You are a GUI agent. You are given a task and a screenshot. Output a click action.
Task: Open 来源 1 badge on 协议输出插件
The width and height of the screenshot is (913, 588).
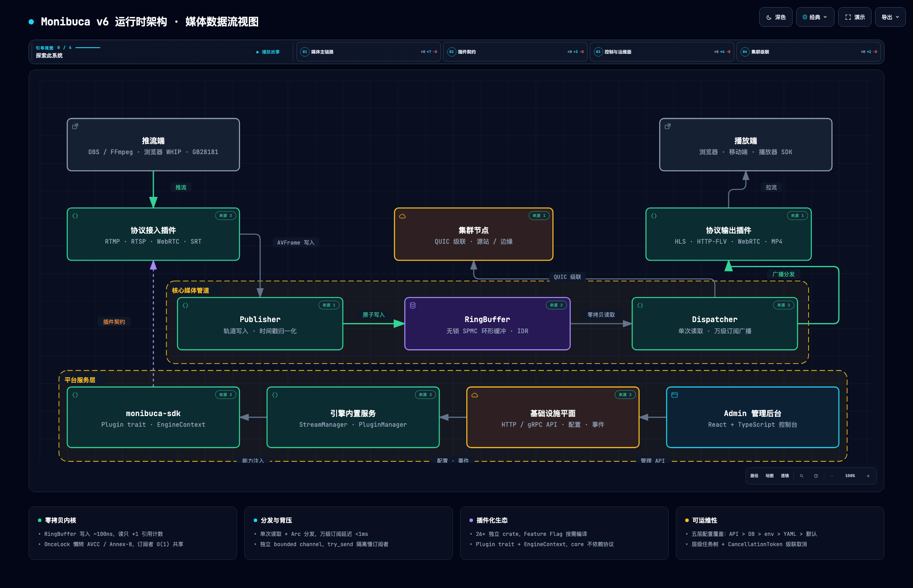[x=798, y=216]
